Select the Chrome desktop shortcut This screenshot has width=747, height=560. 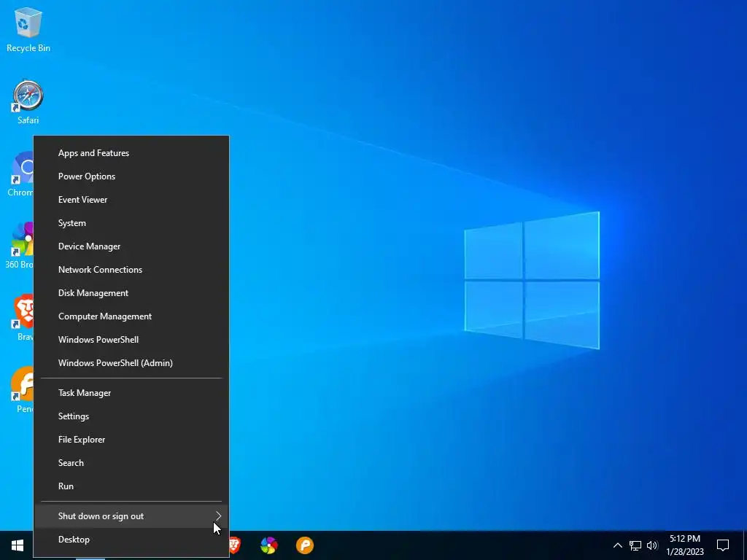20,174
